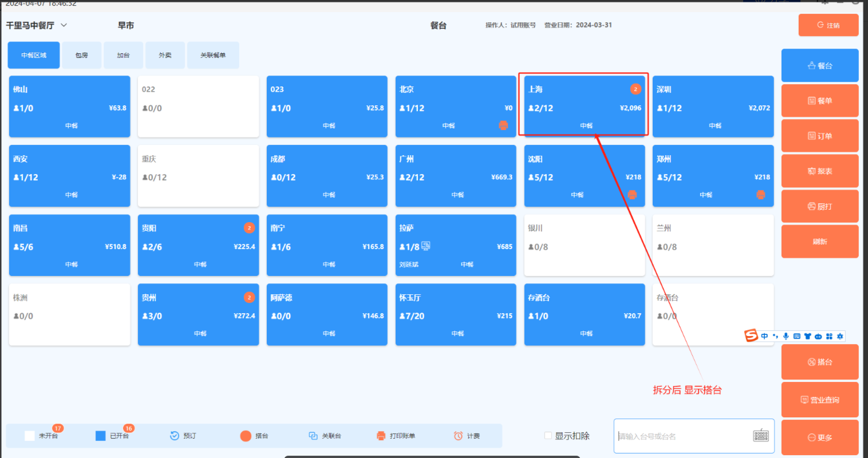Enable the 显示扣除 checkbox
This screenshot has width=868, height=458.
[548, 436]
